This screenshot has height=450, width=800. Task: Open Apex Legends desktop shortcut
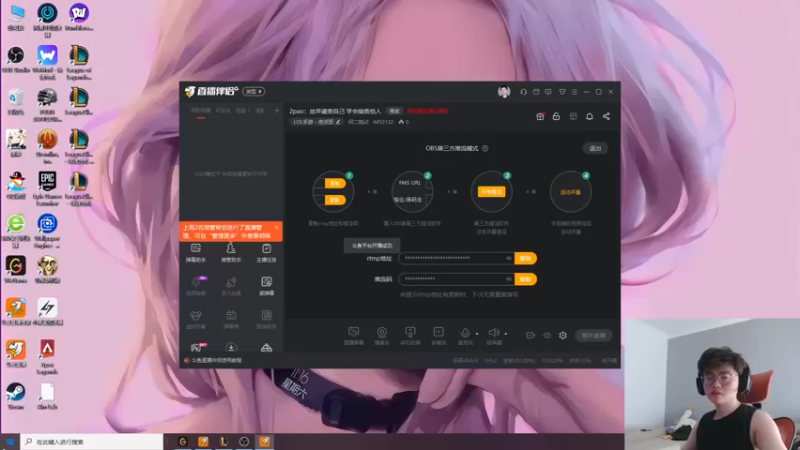(47, 357)
